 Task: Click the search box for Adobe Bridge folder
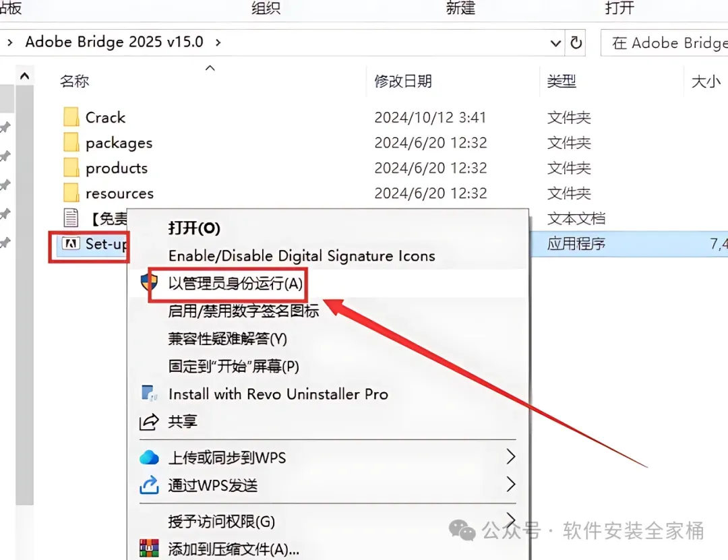click(x=665, y=42)
